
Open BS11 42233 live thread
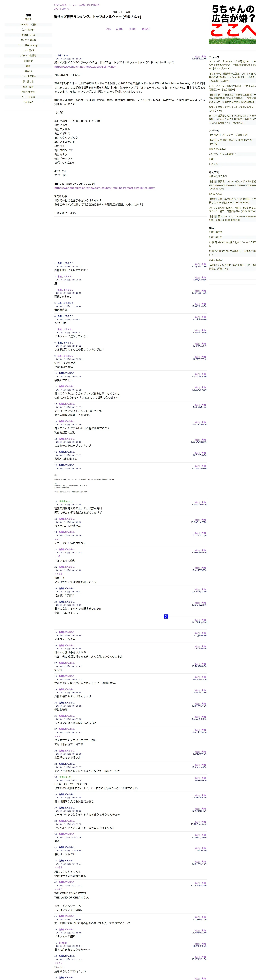(x=216, y=260)
